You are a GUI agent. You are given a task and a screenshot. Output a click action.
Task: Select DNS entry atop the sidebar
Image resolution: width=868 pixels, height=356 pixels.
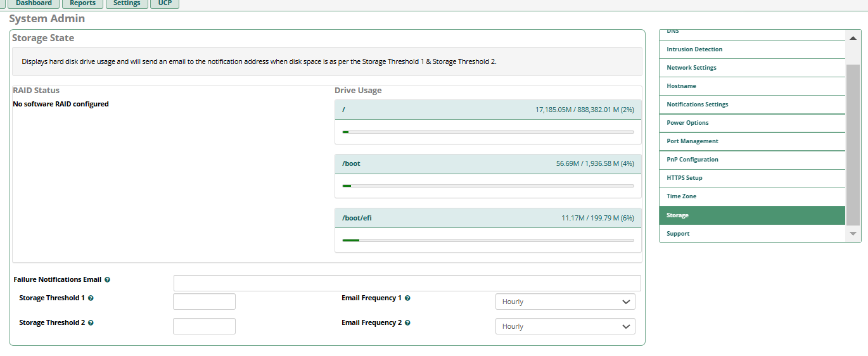click(752, 34)
